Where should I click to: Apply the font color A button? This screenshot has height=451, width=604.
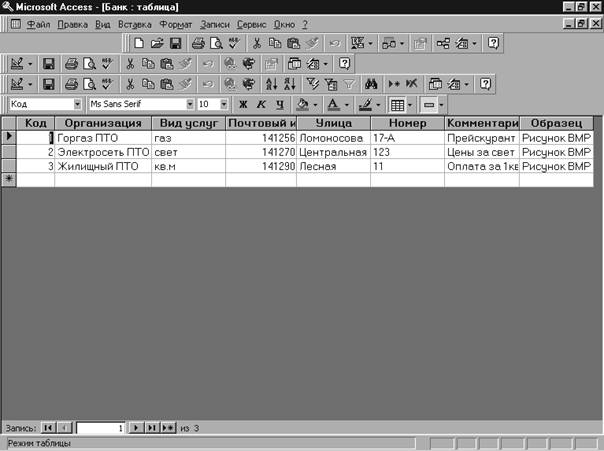[x=334, y=104]
